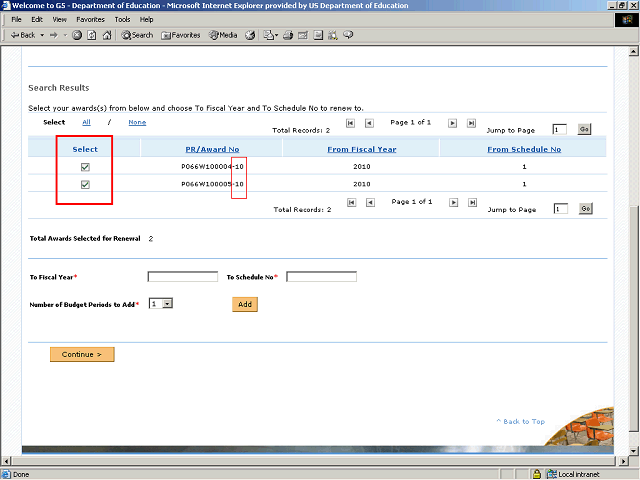The width and height of the screenshot is (640, 480).
Task: Open the Tools menu
Action: pyautogui.click(x=122, y=19)
